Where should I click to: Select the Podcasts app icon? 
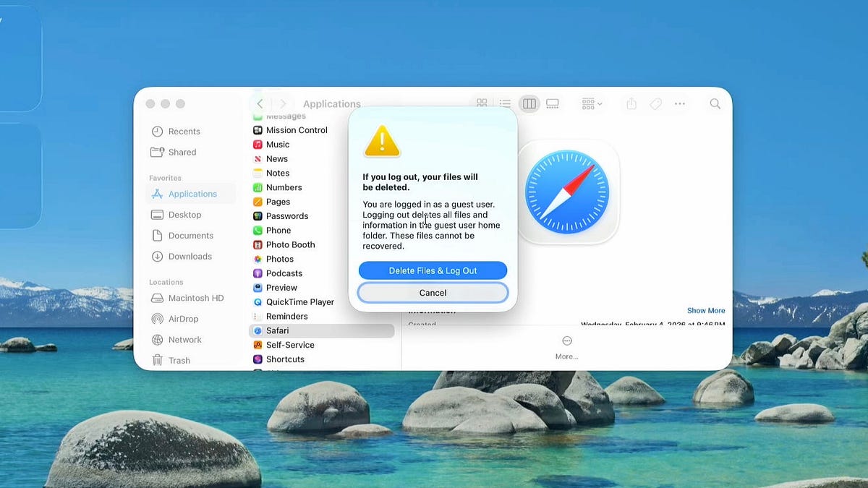pyautogui.click(x=258, y=273)
